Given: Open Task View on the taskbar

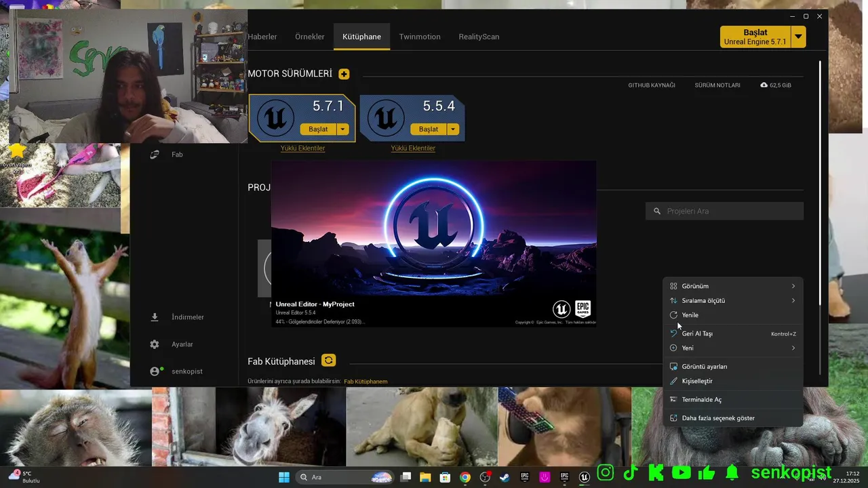Looking at the screenshot, I should pos(406,477).
